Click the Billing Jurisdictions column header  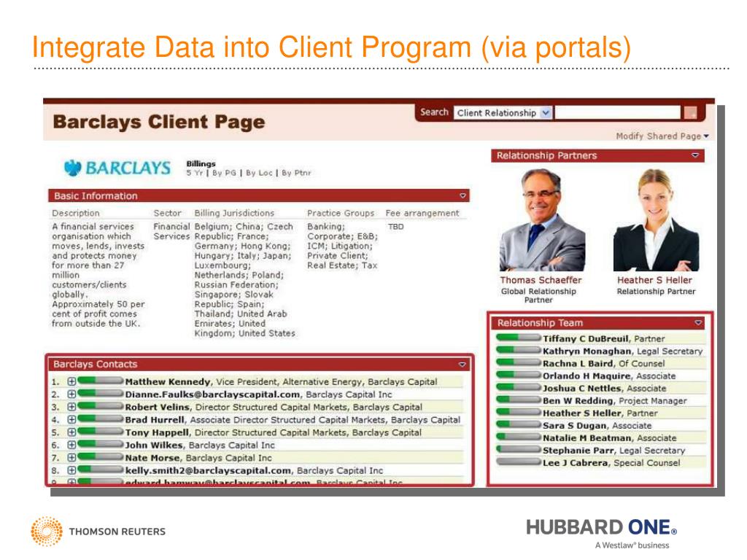[x=234, y=213]
